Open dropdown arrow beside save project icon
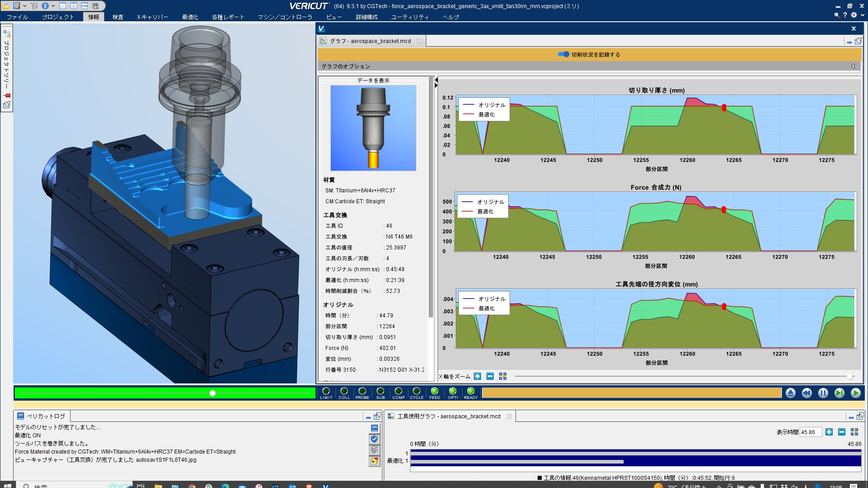Viewport: 868px width, 488px height. point(24,6)
